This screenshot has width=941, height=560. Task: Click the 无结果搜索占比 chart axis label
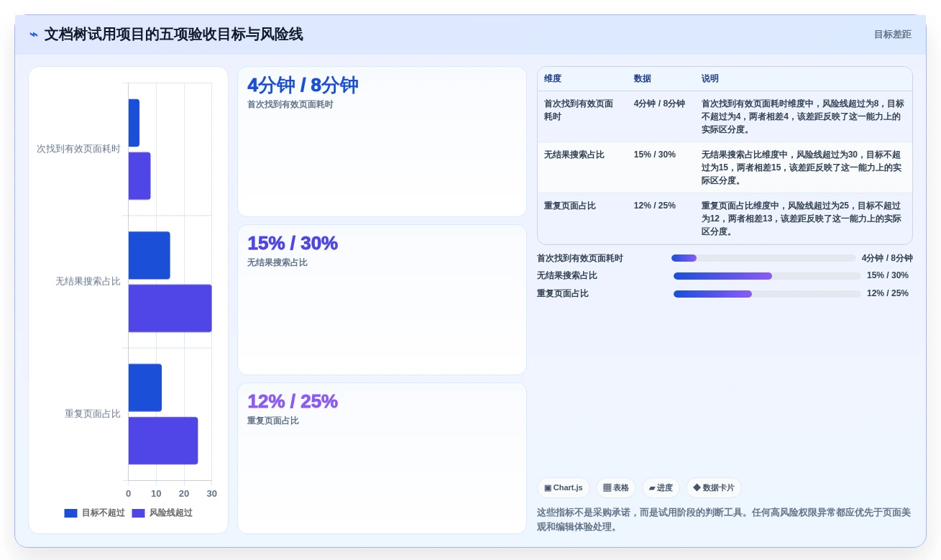click(88, 282)
